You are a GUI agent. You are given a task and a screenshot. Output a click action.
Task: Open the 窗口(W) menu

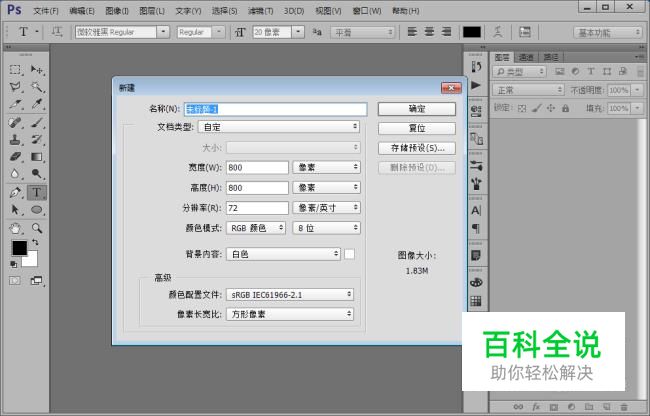367,11
